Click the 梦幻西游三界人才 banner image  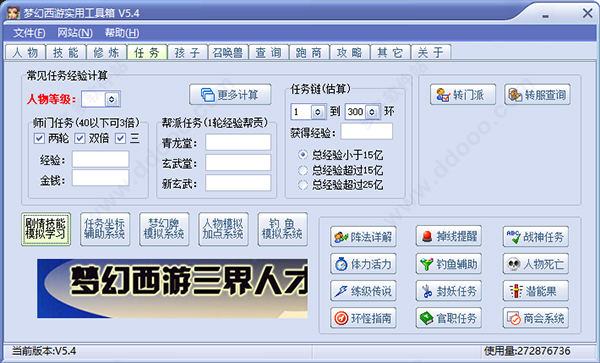tap(172, 288)
